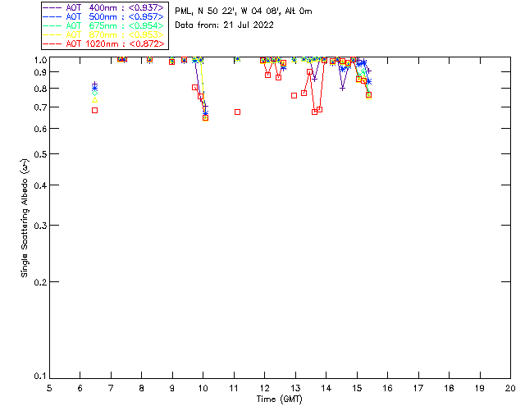
Task: Click the 15 tick label on time axis
Action: pos(357,388)
